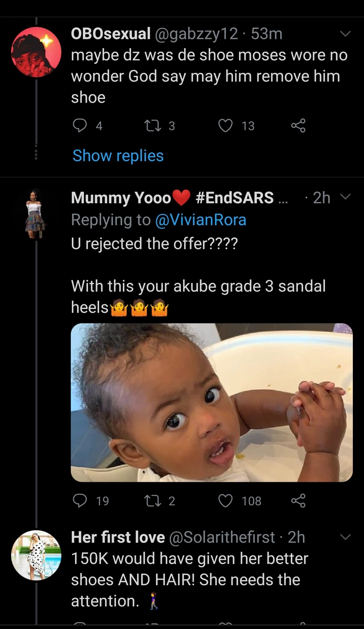
Task: Like Mummy Yooo's tweet
Action: [225, 501]
